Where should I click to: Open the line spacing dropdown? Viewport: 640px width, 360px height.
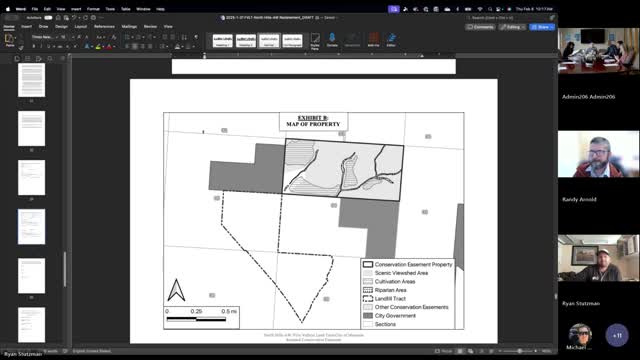point(163,47)
